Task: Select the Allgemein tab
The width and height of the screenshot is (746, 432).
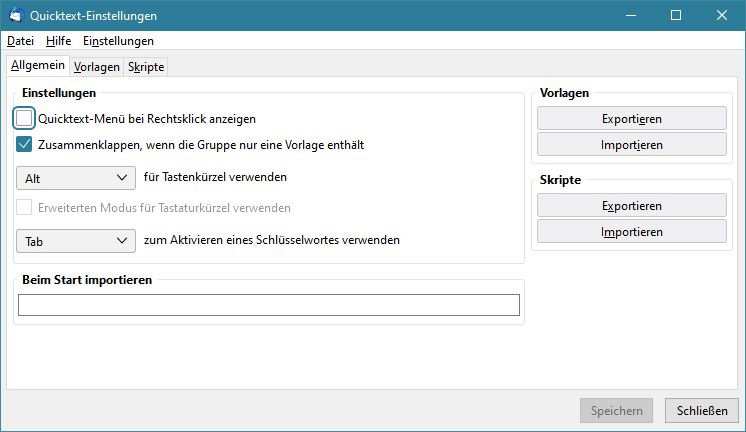Action: [x=38, y=65]
